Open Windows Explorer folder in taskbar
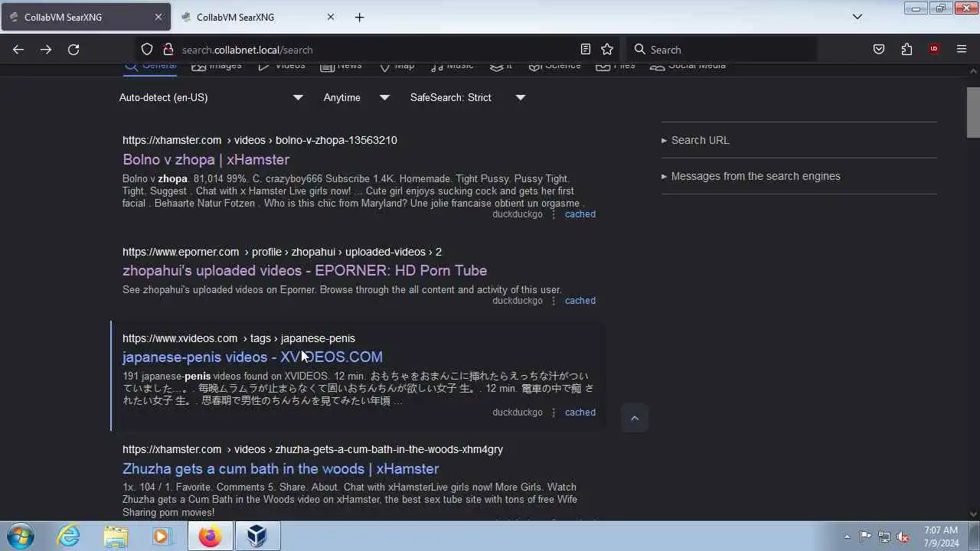The height and width of the screenshot is (551, 980). 116,536
